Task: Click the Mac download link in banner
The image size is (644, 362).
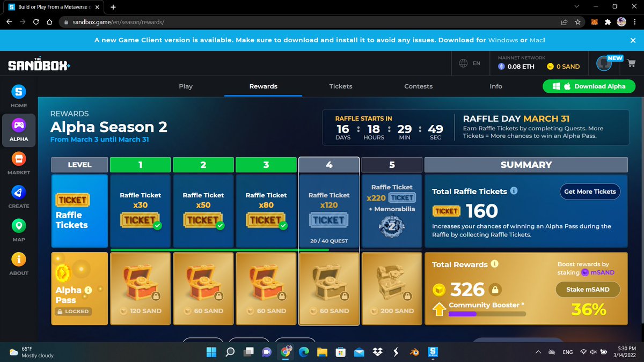Action: [x=536, y=40]
